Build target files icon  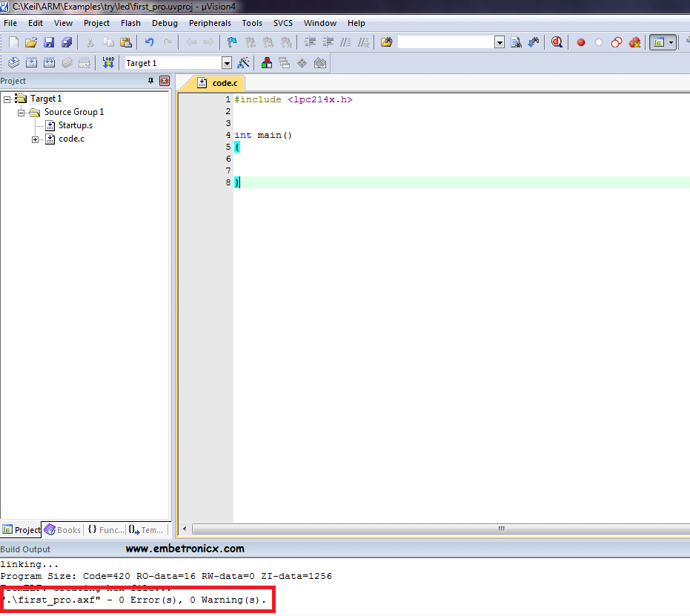pos(31,63)
